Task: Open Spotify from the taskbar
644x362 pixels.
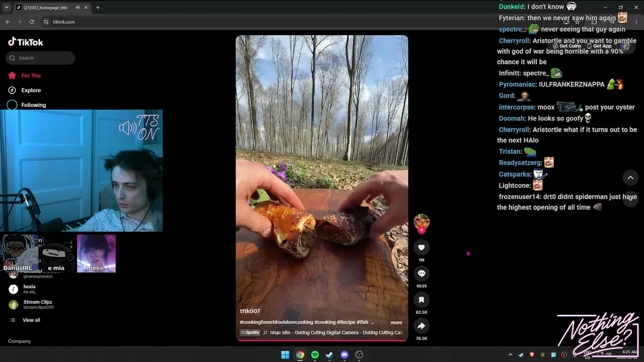Action: tap(315, 355)
